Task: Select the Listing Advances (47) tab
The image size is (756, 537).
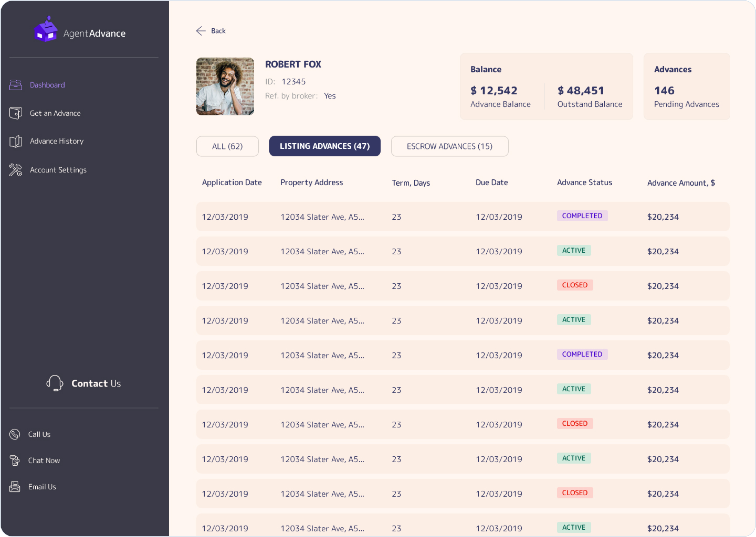Action: coord(325,146)
